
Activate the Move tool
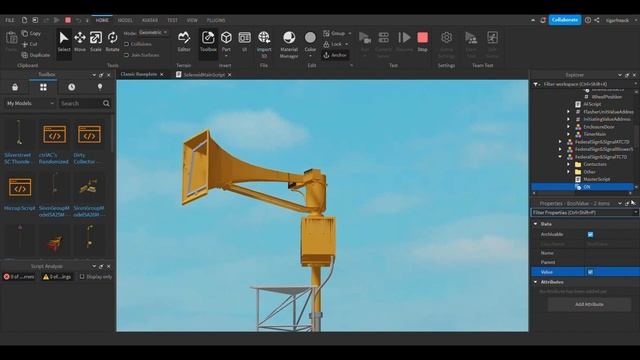point(80,42)
